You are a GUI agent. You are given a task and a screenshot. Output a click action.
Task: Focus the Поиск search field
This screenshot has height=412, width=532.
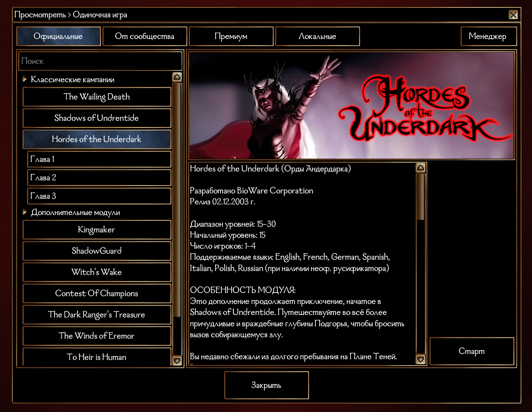pos(100,61)
